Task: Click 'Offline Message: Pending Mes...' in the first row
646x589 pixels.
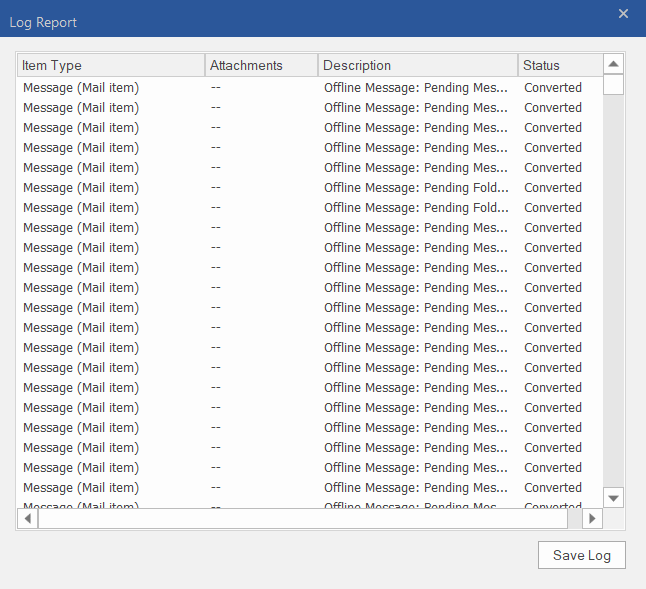Action: [416, 87]
